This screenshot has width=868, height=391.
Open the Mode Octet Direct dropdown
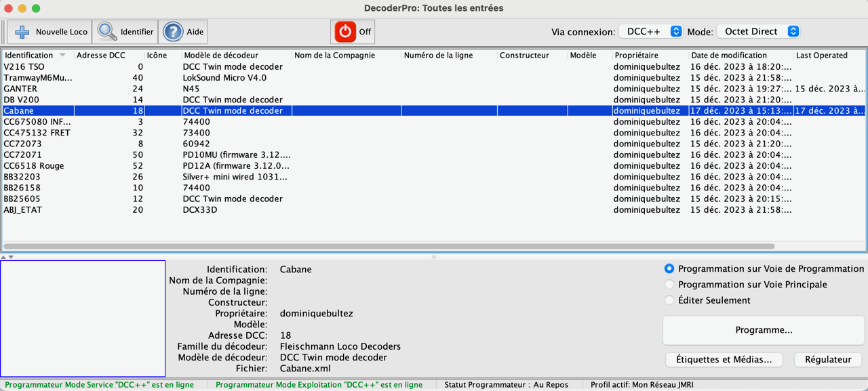pyautogui.click(x=759, y=31)
